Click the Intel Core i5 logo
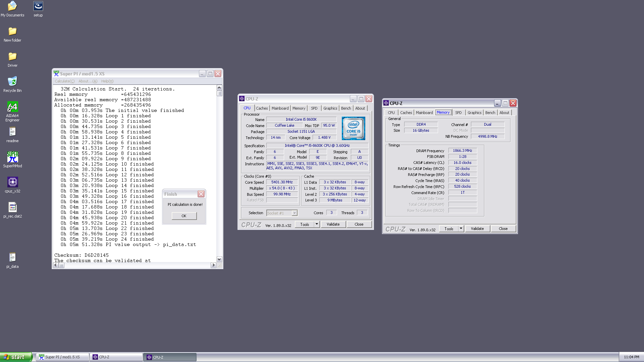 point(353,128)
